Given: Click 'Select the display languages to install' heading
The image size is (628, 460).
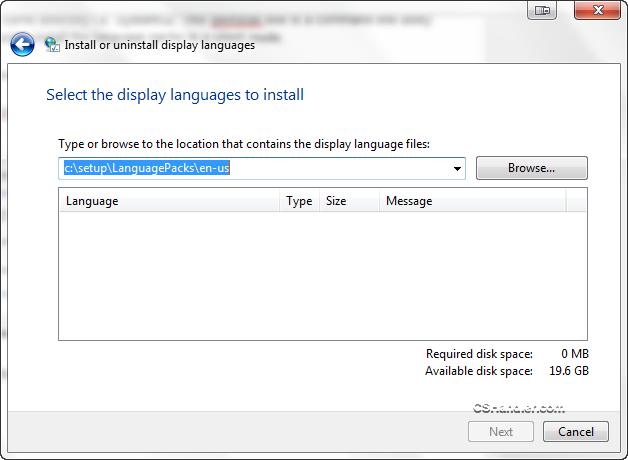Looking at the screenshot, I should (175, 95).
